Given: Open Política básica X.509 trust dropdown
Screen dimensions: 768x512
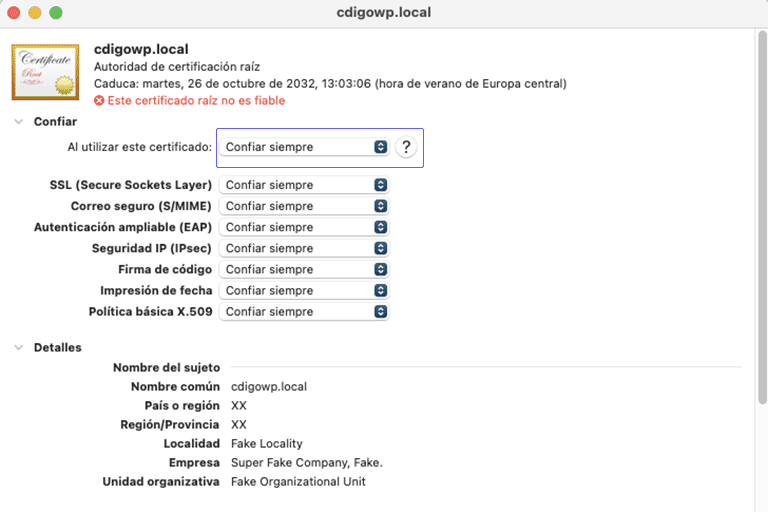Looking at the screenshot, I should click(x=304, y=311).
